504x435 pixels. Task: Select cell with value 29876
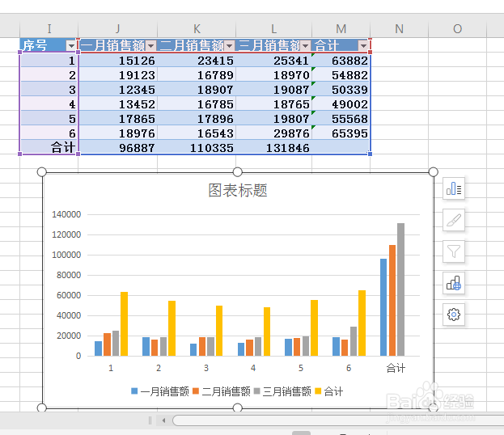click(274, 133)
